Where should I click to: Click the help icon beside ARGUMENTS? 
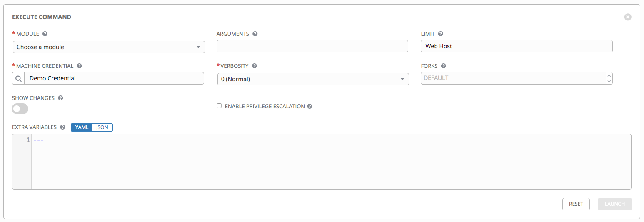tap(255, 34)
